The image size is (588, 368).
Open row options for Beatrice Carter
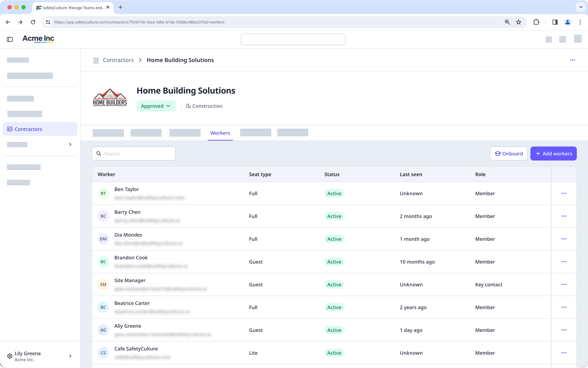click(564, 307)
